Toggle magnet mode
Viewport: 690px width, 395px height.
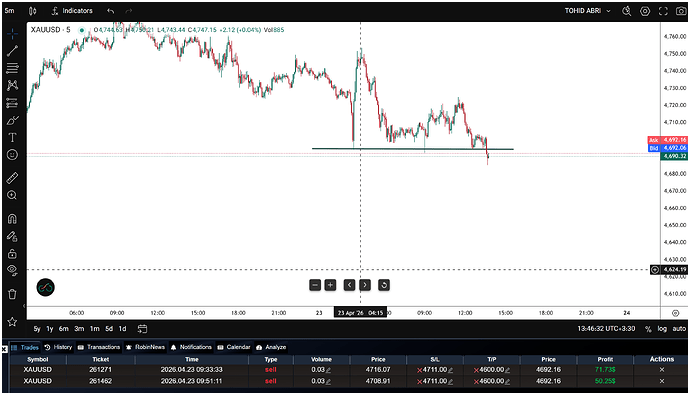(12, 219)
